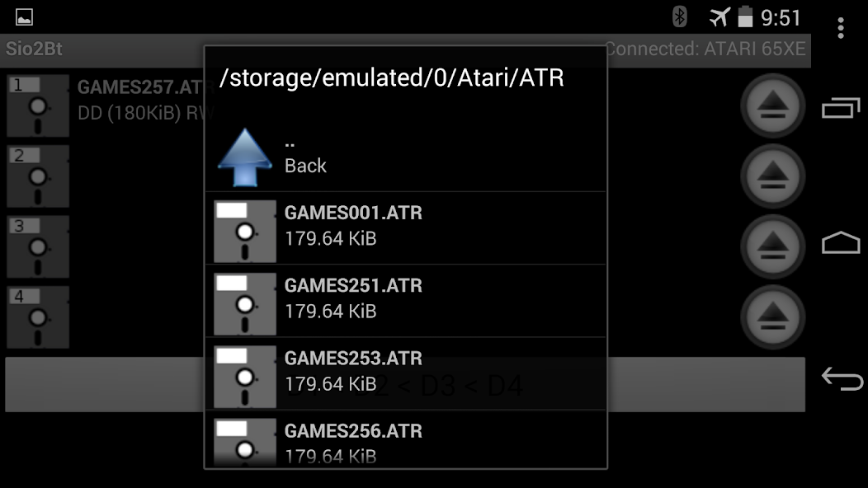Tap the blue up-arrow Back icon
The image size is (868, 488).
tap(244, 157)
